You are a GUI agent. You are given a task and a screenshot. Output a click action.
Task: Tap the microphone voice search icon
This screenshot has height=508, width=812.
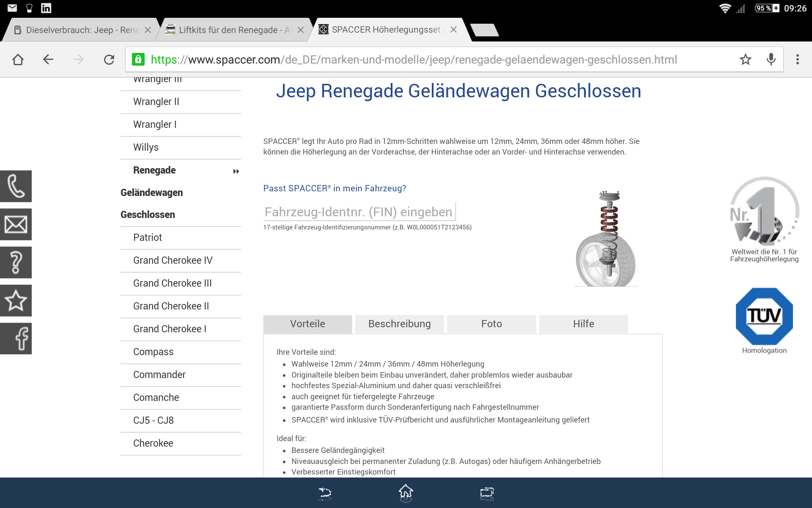point(771,60)
